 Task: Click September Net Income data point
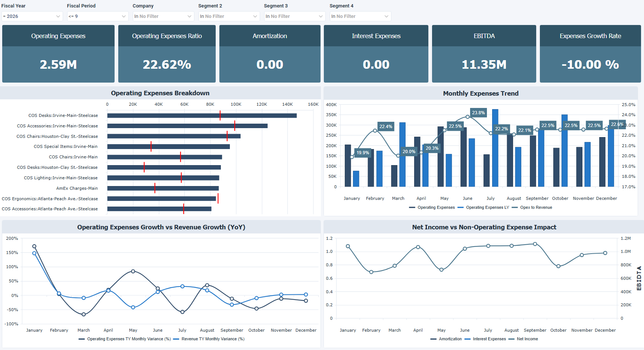point(535,244)
